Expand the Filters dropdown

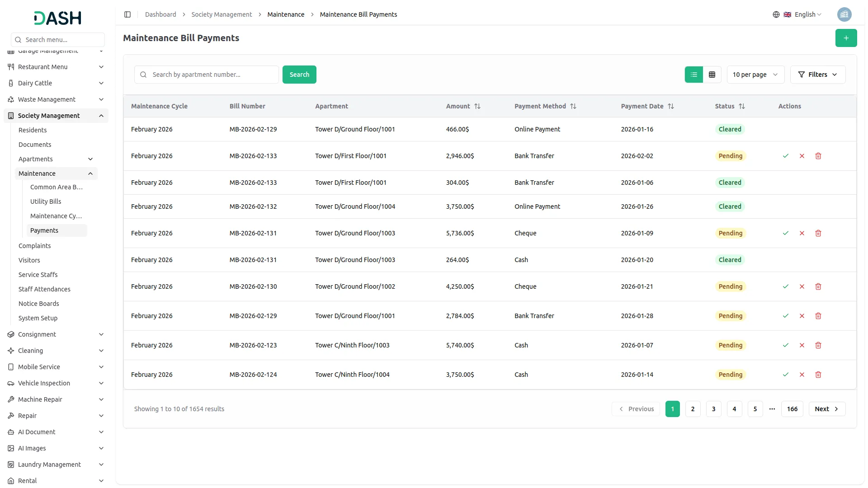pyautogui.click(x=817, y=75)
